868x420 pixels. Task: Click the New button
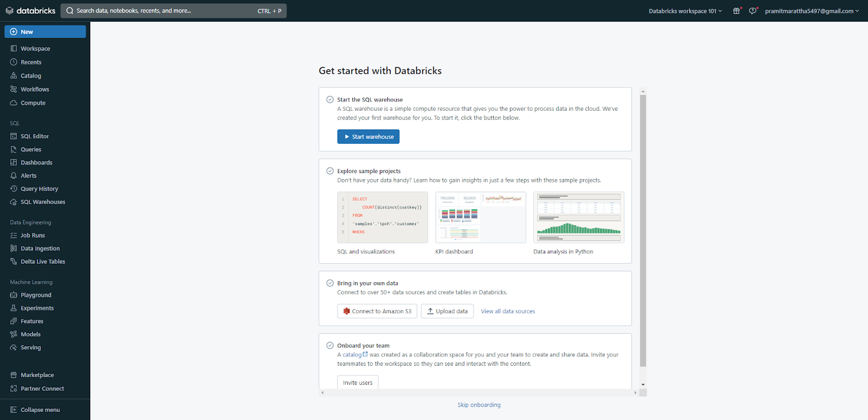45,31
